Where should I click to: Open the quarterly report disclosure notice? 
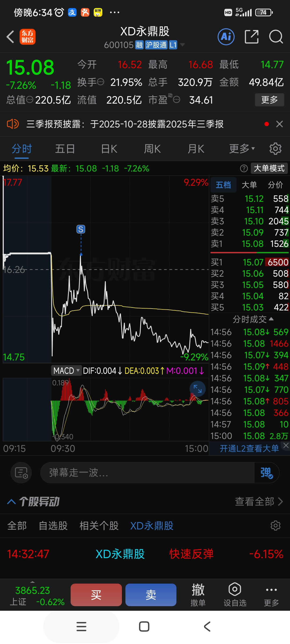tap(125, 124)
